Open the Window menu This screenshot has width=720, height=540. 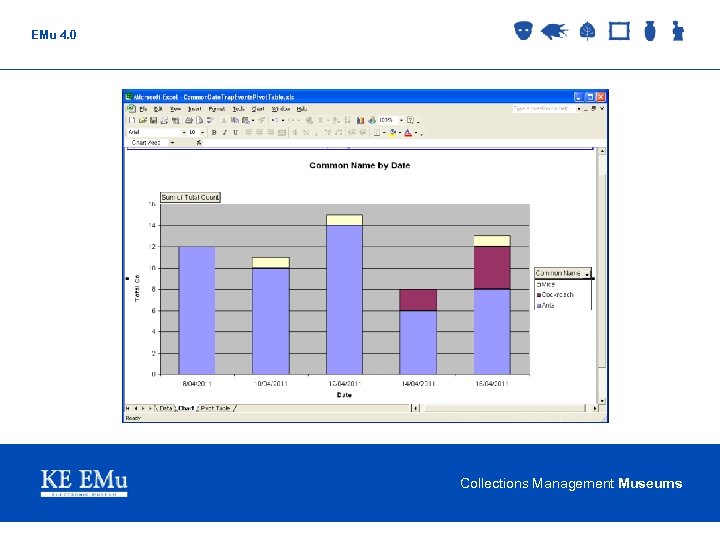pyautogui.click(x=281, y=109)
